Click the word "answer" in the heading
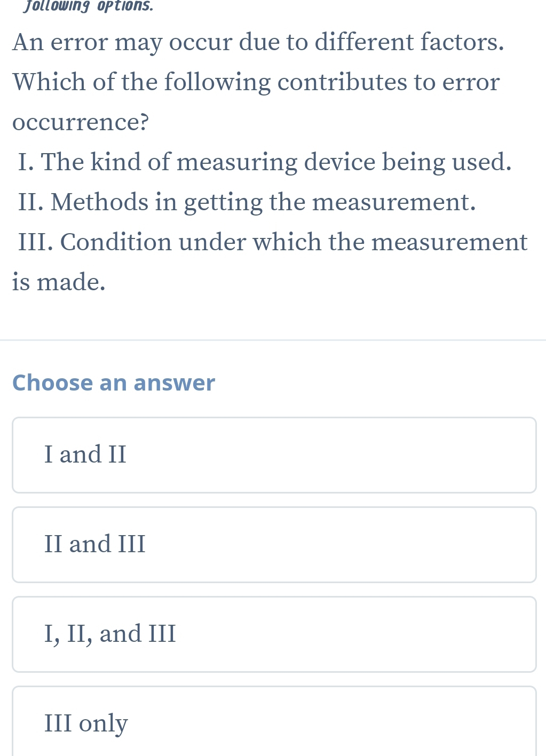This screenshot has height=756, width=546. (x=174, y=383)
